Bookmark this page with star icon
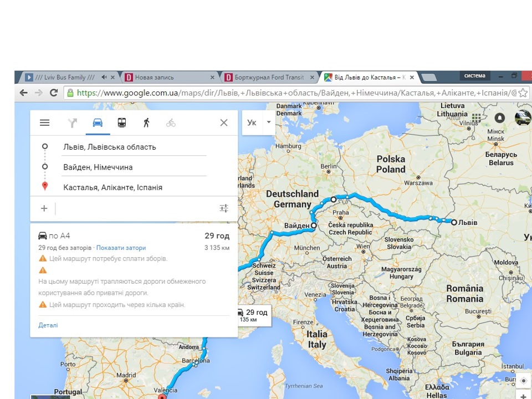Screen dimensions: 532x399 click(523, 93)
